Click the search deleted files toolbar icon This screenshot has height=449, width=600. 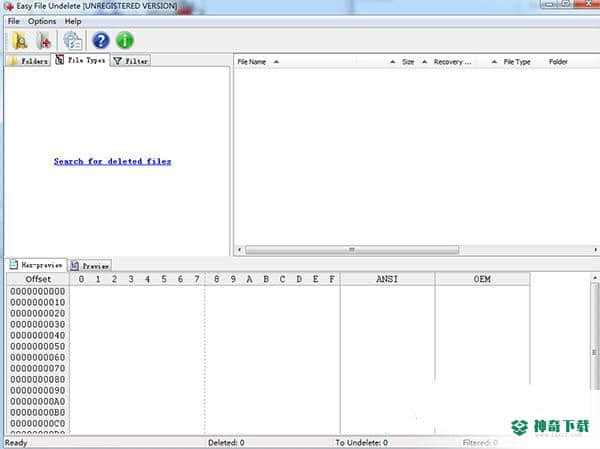point(19,41)
